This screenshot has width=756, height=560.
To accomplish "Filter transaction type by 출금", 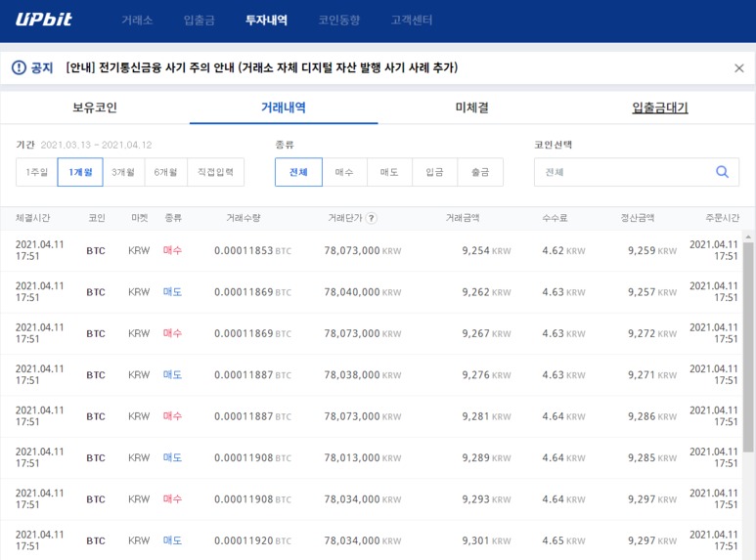I will click(x=480, y=172).
